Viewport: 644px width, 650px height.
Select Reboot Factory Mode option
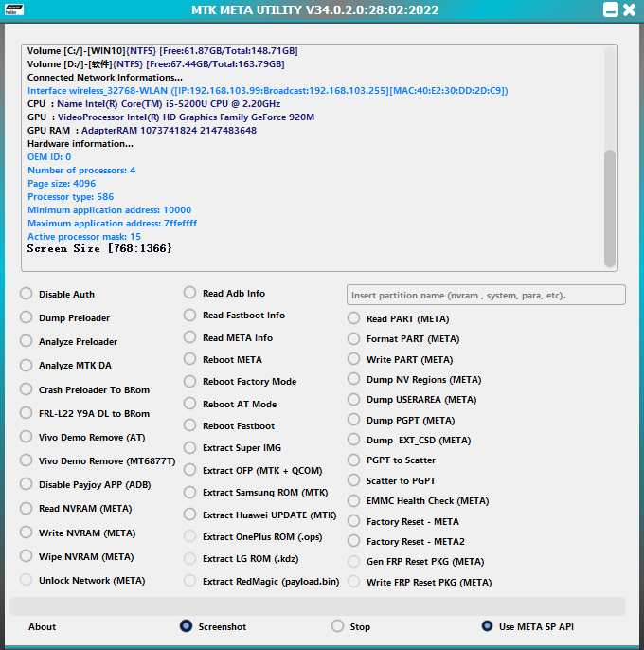pos(189,381)
